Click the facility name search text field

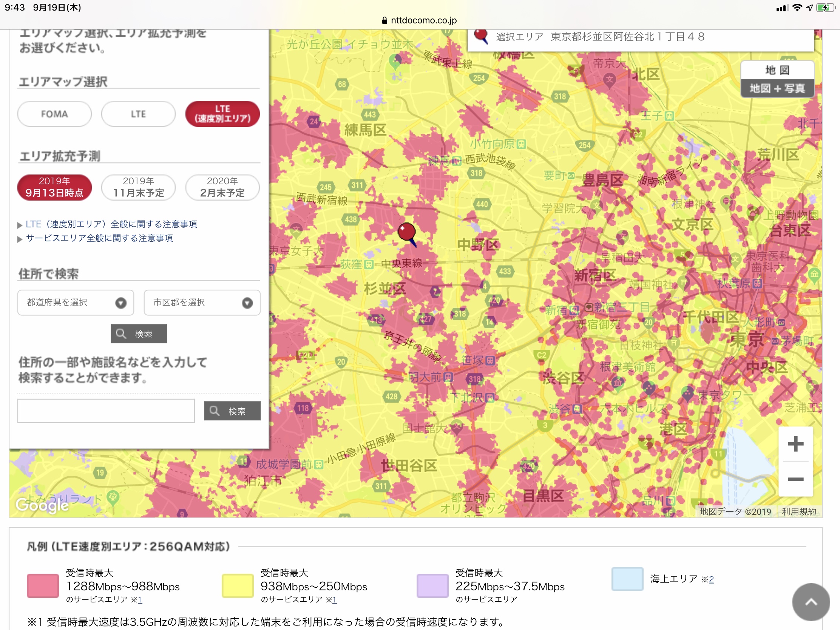pyautogui.click(x=106, y=411)
